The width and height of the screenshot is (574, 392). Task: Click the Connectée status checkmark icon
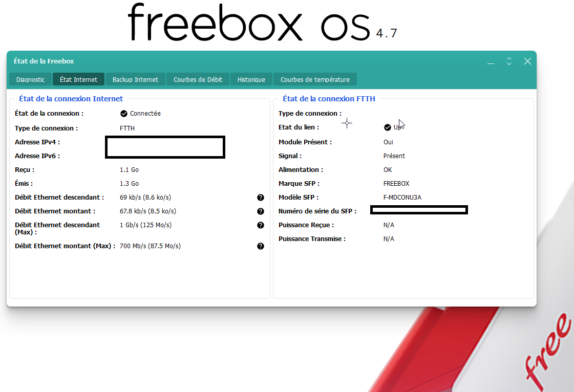124,114
